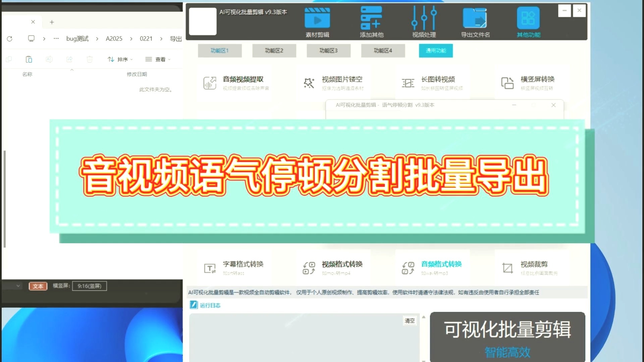Open a new File Explorer tab
The width and height of the screenshot is (644, 362).
[x=52, y=22]
